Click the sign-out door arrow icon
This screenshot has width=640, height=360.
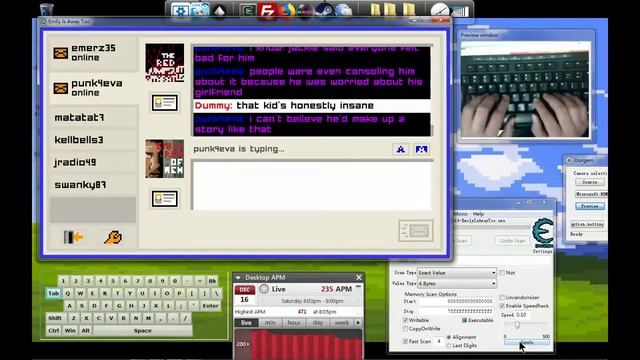click(x=73, y=237)
